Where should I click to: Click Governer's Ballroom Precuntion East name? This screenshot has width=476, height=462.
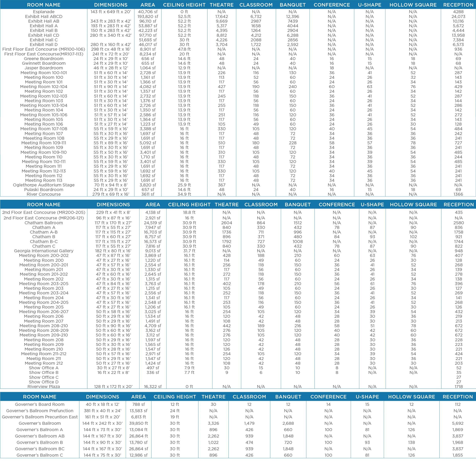tap(40, 417)
